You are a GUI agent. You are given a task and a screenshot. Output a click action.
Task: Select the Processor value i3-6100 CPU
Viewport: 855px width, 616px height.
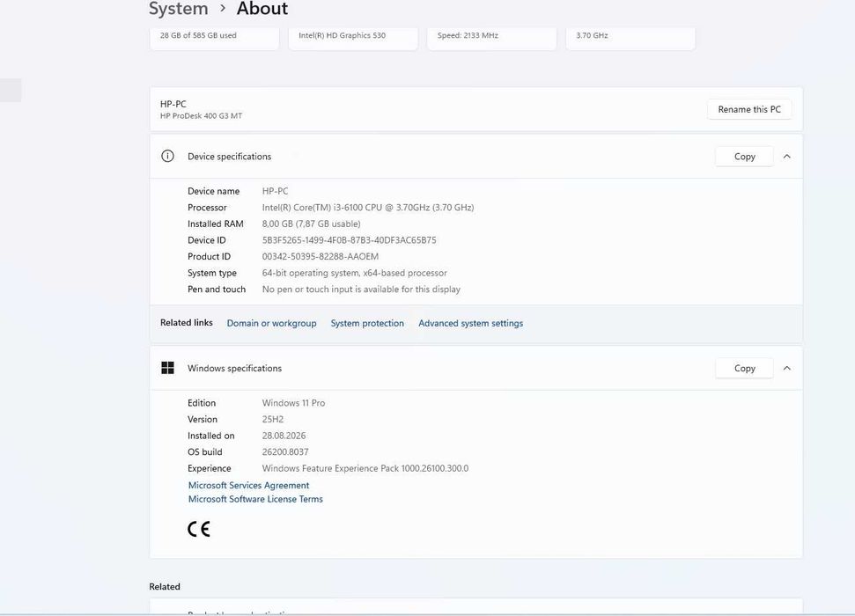(367, 207)
